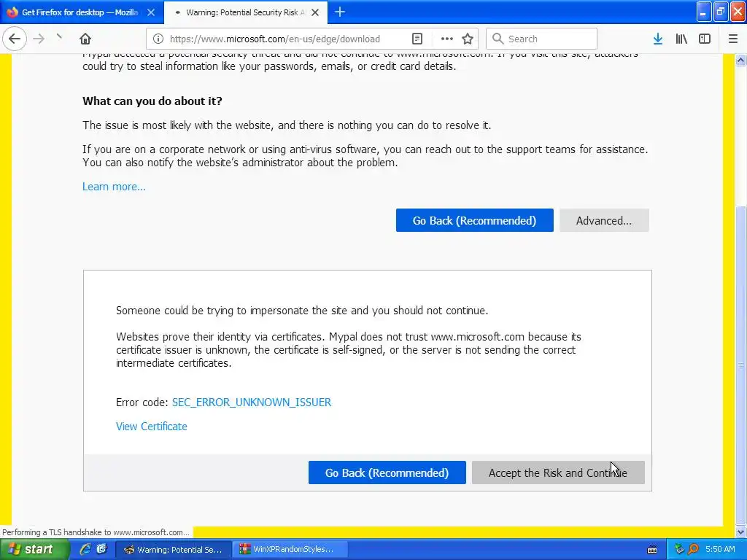This screenshot has height=560, width=747.
Task: Open the Learn more… link
Action: tap(114, 186)
